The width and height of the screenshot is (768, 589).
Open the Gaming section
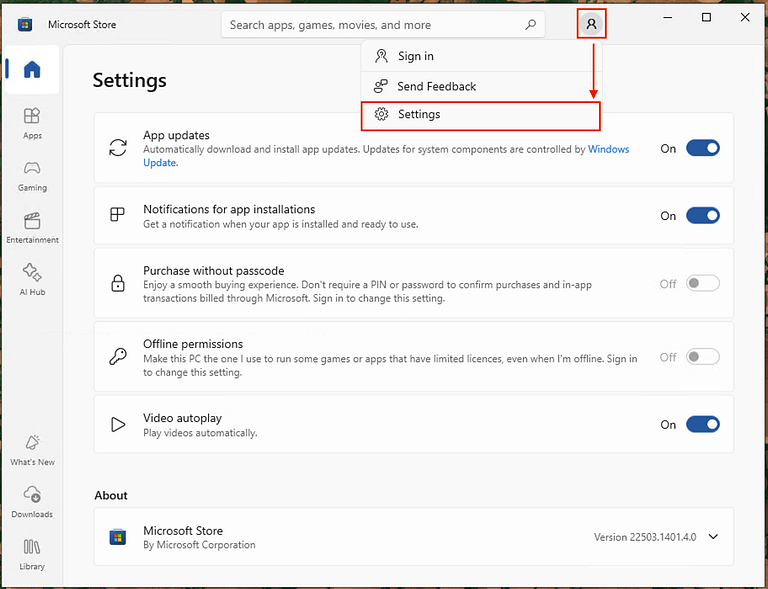coord(32,175)
